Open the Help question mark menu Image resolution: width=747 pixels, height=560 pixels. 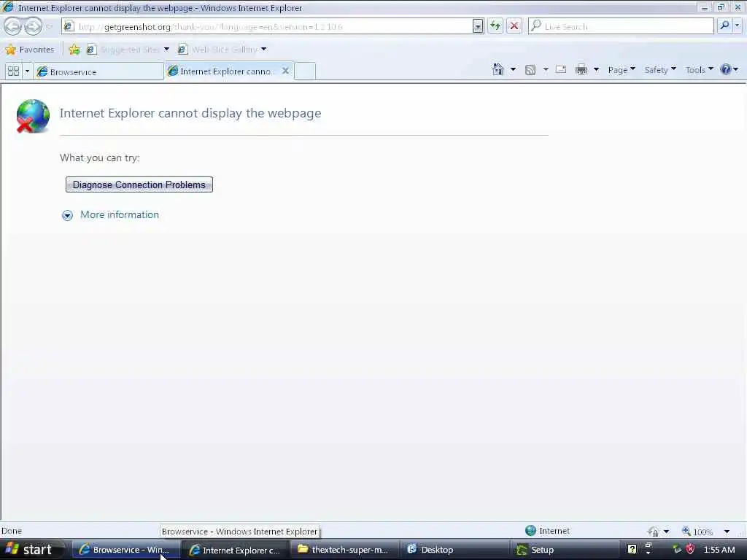point(729,69)
